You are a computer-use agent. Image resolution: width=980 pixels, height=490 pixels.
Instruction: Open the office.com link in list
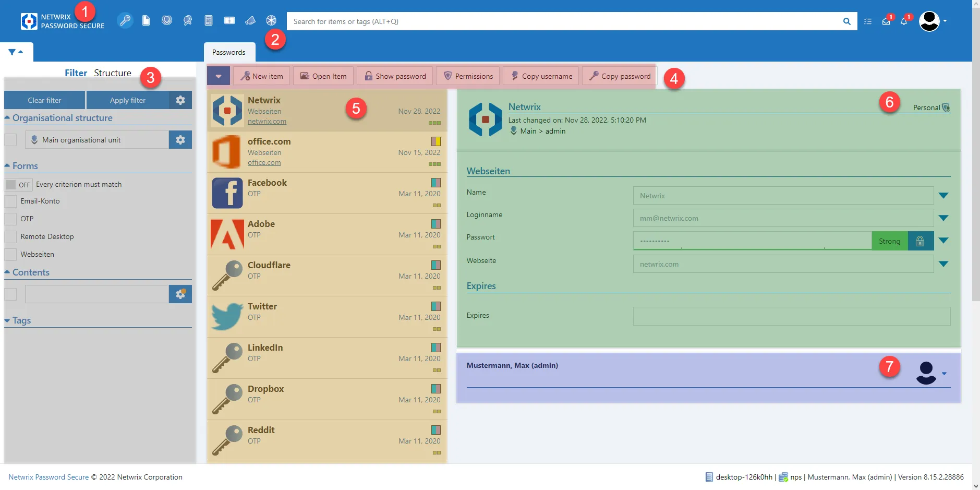[264, 163]
